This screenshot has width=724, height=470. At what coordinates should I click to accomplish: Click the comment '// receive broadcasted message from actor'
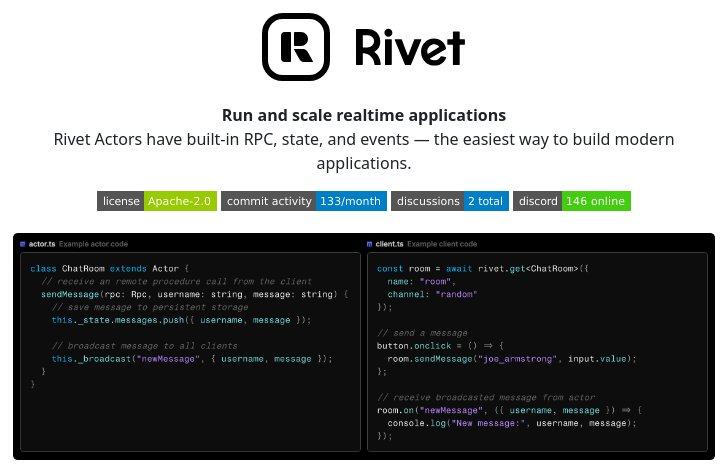pyautogui.click(x=486, y=398)
